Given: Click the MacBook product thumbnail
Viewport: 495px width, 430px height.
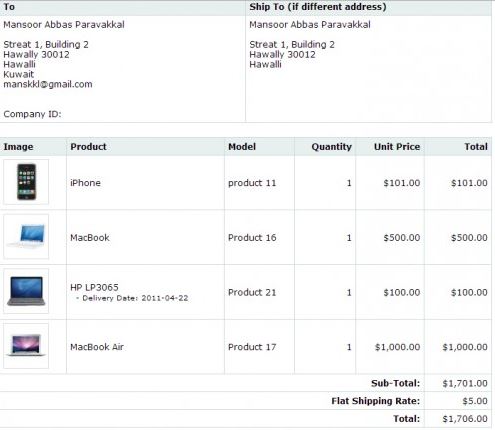Looking at the screenshot, I should click(26, 236).
